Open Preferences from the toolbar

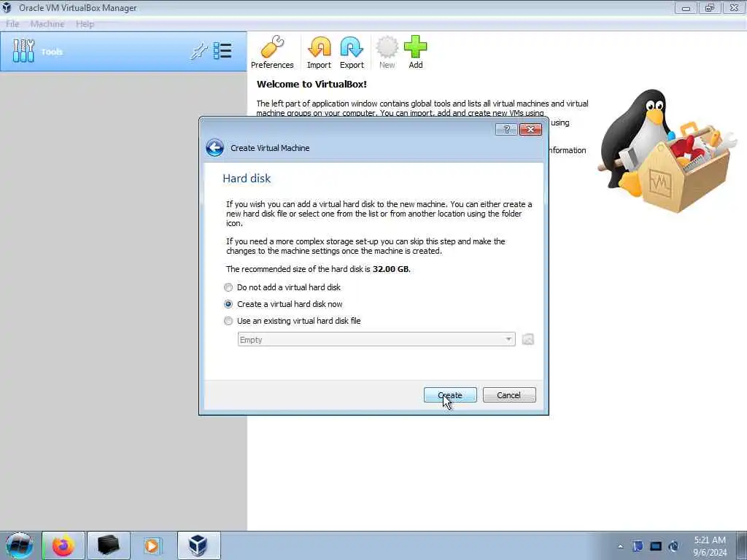[272, 52]
